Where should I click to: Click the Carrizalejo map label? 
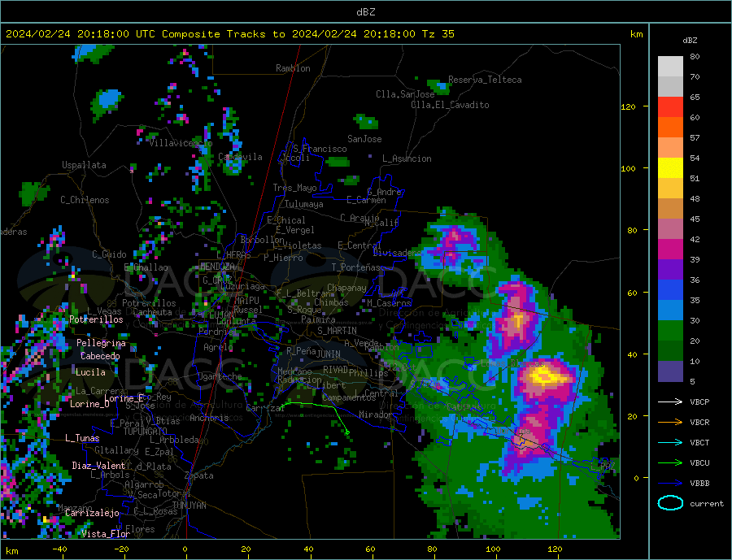point(92,513)
